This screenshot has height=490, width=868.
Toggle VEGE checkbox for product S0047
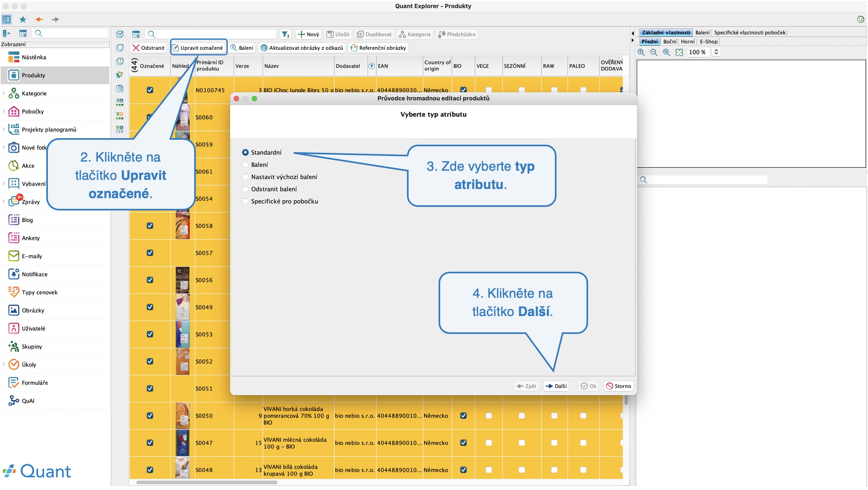(489, 442)
